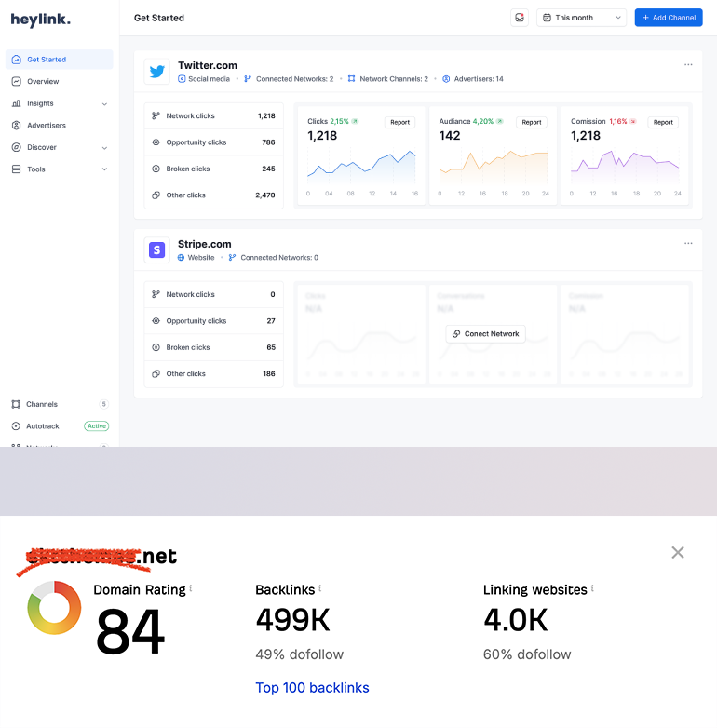Click the 4.0K linking websites value

point(516,620)
